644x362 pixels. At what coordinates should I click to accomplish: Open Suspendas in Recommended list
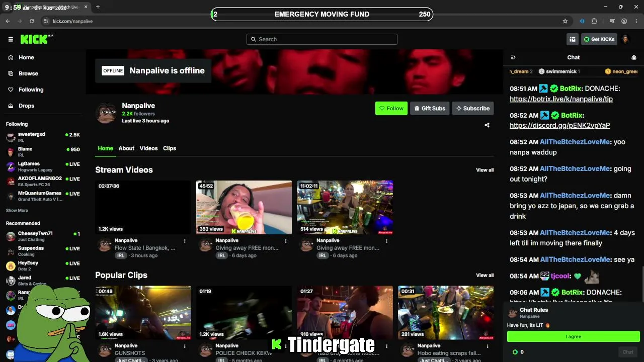pos(43,251)
